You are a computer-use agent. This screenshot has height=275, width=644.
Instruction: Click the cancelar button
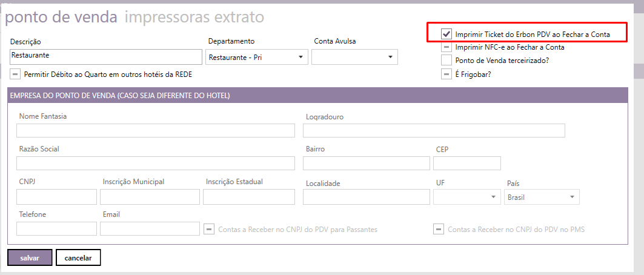(x=78, y=257)
